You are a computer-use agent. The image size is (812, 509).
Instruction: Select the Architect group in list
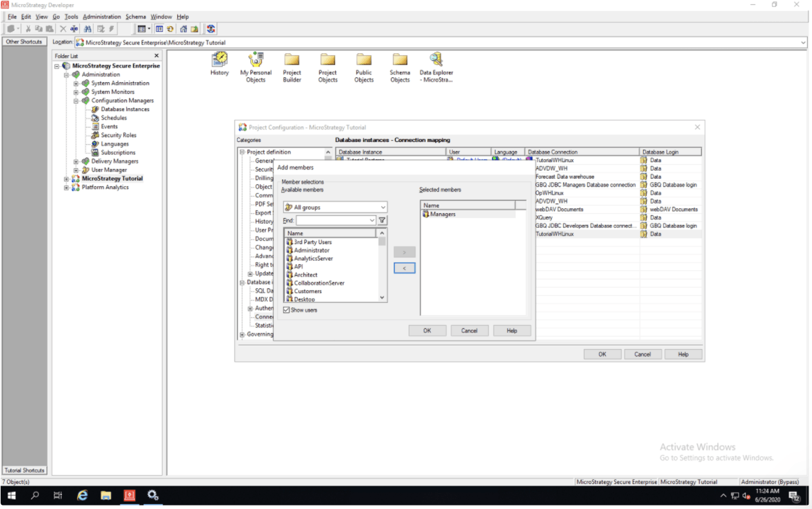coord(305,275)
